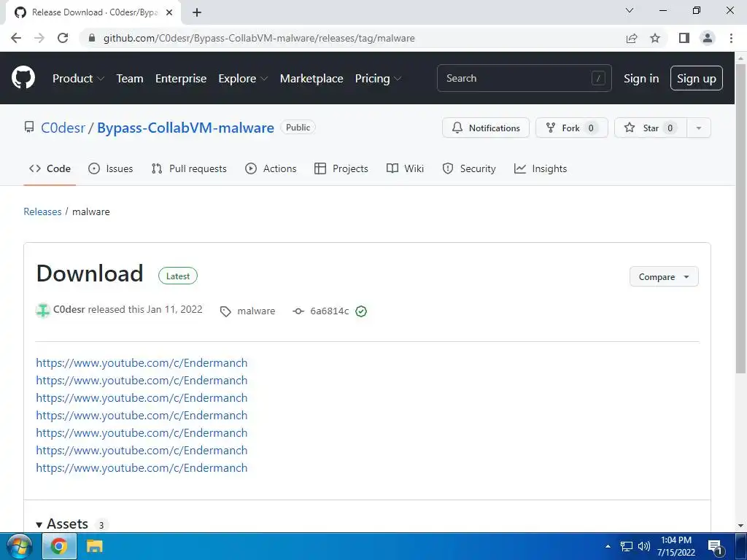Screen dimensions: 747x560
Task: Switch to the Actions tab
Action: [271, 168]
